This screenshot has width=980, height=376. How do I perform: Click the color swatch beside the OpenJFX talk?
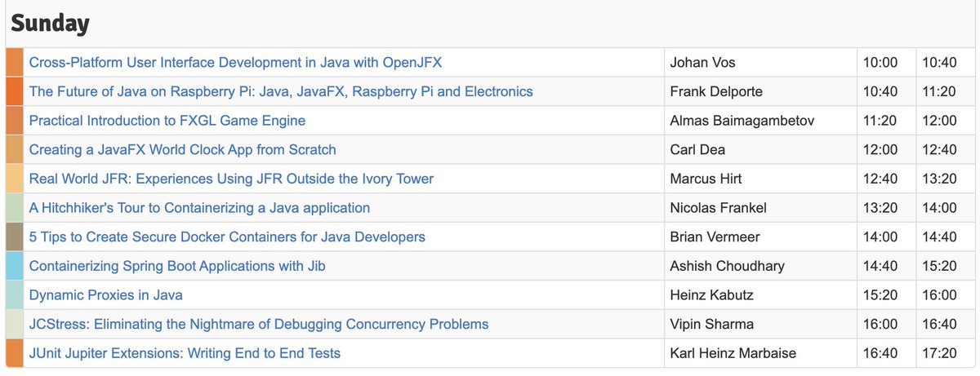tap(15, 63)
